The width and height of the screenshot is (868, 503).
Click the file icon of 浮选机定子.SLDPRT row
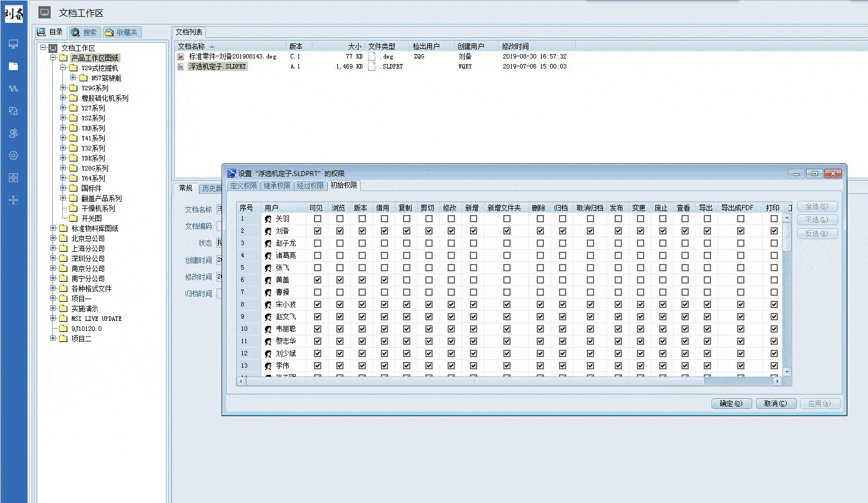[181, 66]
